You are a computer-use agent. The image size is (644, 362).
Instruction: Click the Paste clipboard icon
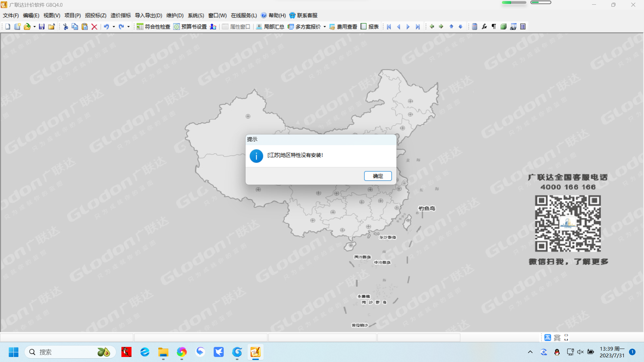pyautogui.click(x=85, y=27)
